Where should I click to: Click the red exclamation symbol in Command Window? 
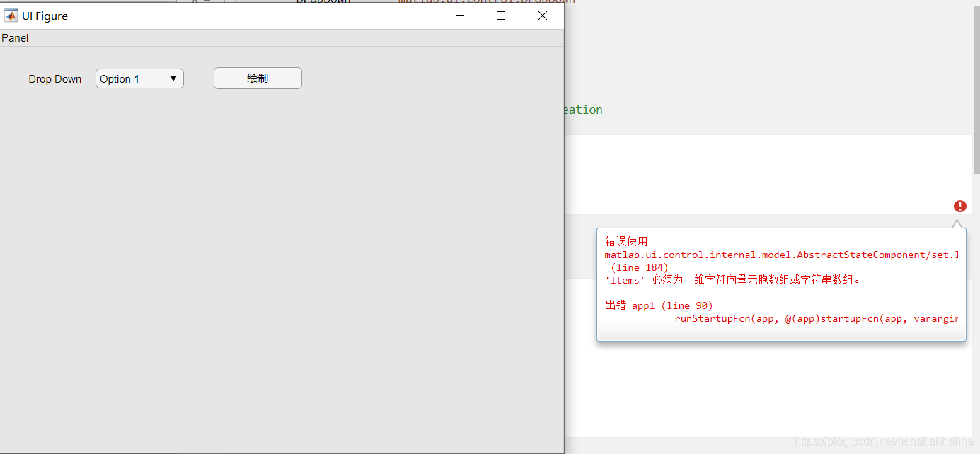(x=959, y=206)
